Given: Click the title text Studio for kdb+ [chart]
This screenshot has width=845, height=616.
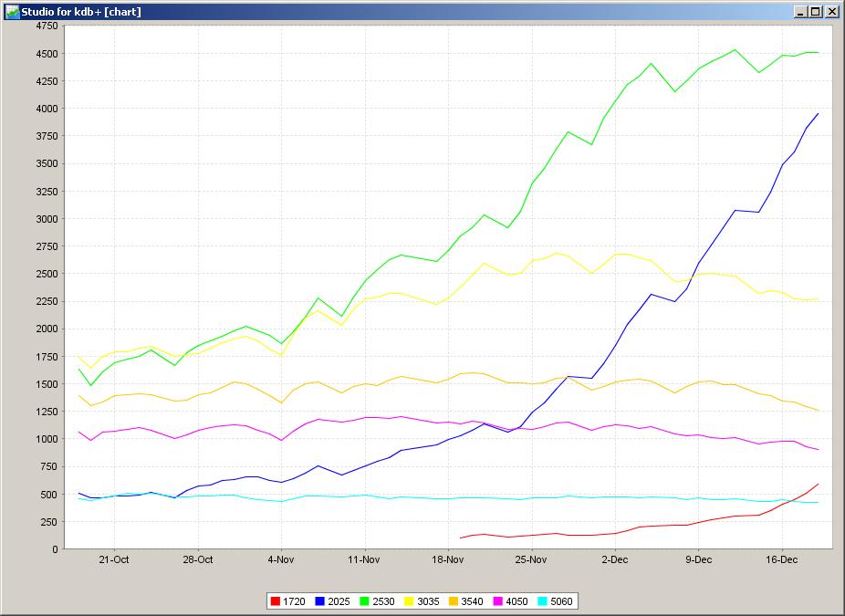Looking at the screenshot, I should (81, 12).
